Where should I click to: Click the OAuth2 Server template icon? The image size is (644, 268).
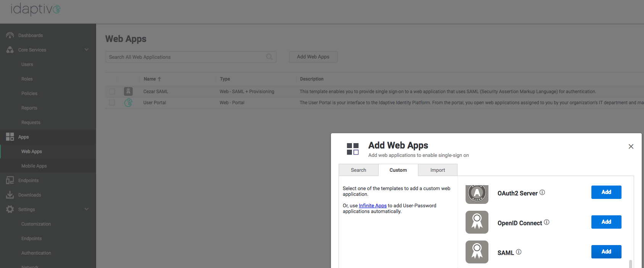tap(477, 194)
